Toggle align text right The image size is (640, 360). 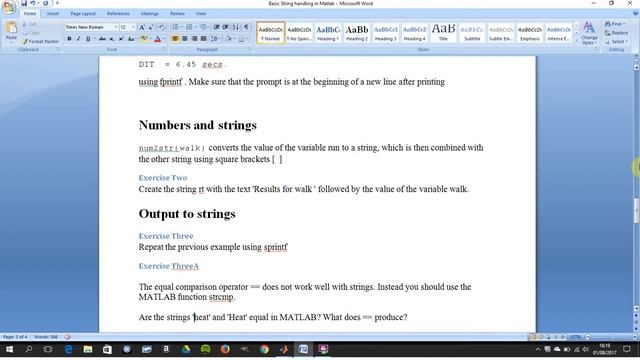[x=194, y=39]
